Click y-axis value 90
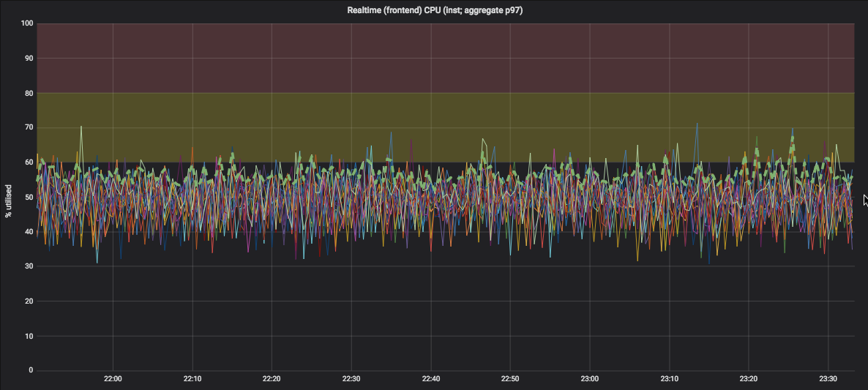868x390 pixels. point(29,58)
